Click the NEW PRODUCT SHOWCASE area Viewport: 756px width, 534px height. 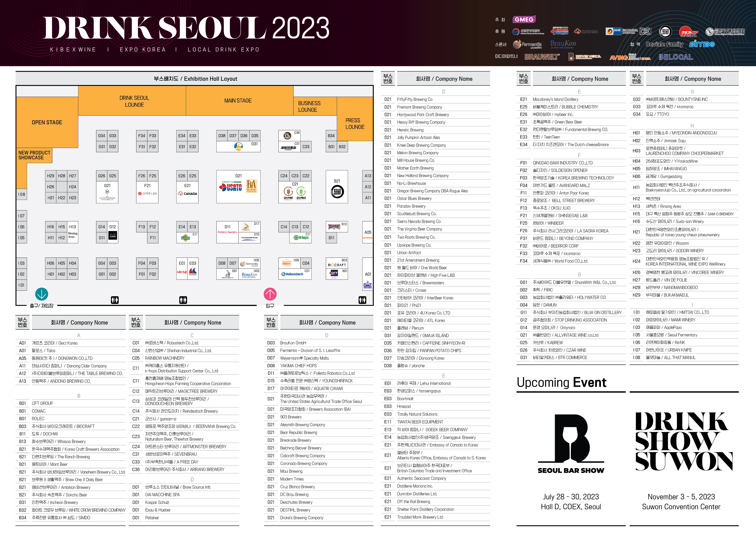coord(34,155)
